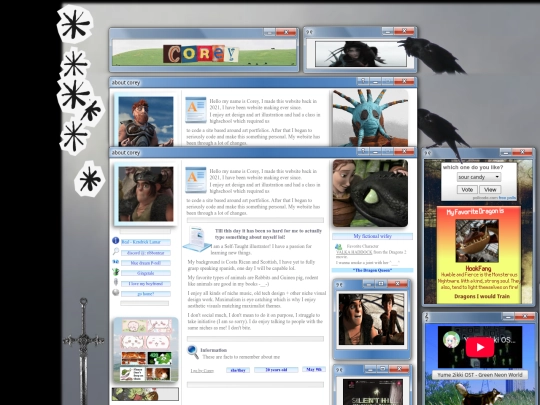The height and width of the screenshot is (405, 540).
Task: Open the Moe dream link
Action: [x=146, y=263]
